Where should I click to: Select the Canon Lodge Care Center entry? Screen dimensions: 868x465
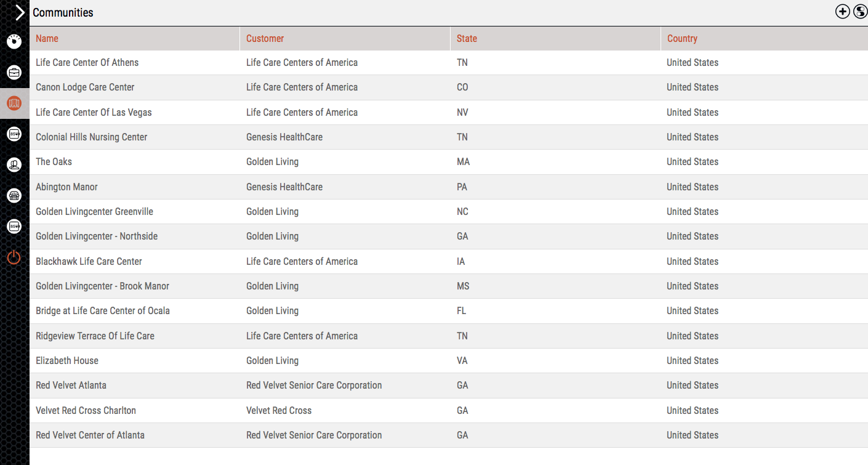coord(85,87)
